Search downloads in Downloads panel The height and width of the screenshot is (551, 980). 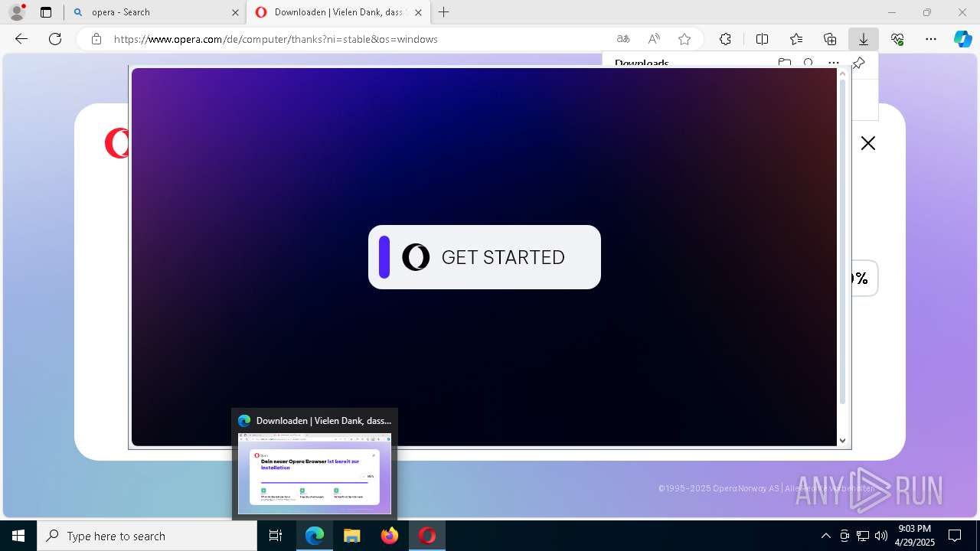coord(808,63)
